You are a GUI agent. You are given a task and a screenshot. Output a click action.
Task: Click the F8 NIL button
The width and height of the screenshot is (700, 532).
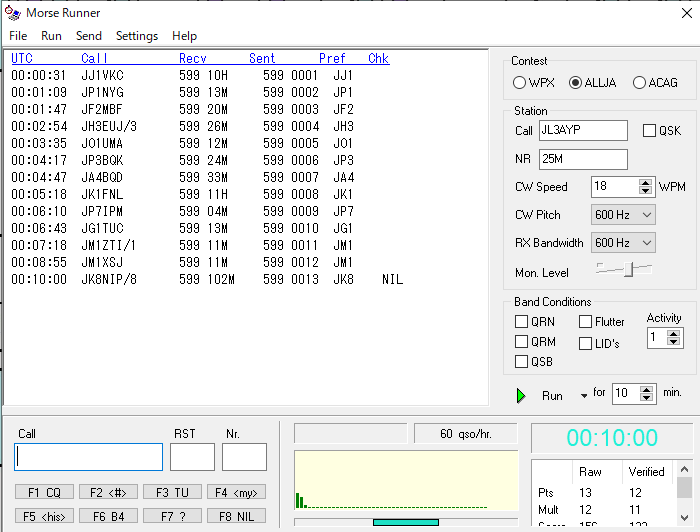click(236, 516)
